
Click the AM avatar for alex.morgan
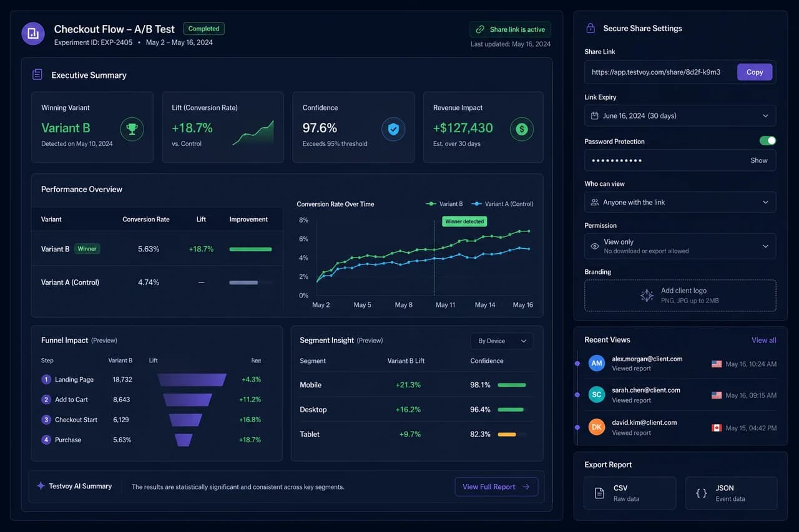pos(597,363)
